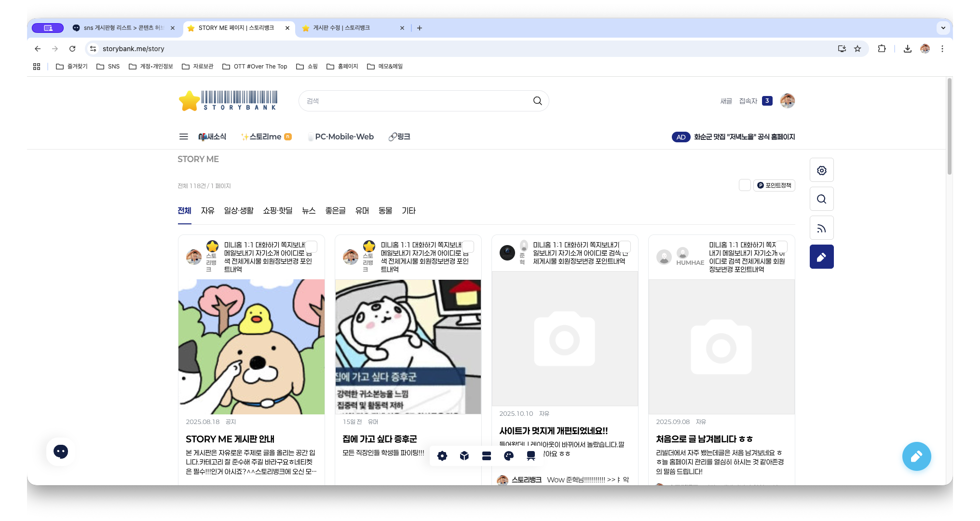This screenshot has height=521, width=980.
Task: Open the hamburger menu beside 새소식
Action: [183, 137]
